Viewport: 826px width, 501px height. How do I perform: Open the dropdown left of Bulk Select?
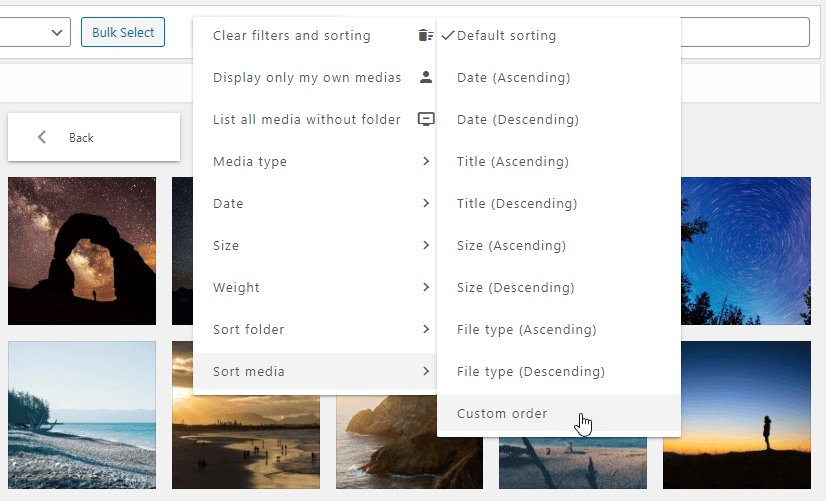pos(35,32)
